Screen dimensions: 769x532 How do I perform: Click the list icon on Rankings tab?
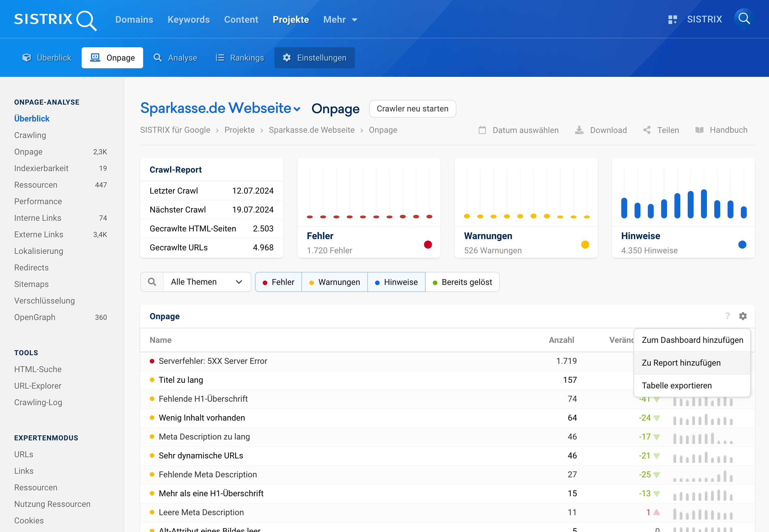point(220,58)
